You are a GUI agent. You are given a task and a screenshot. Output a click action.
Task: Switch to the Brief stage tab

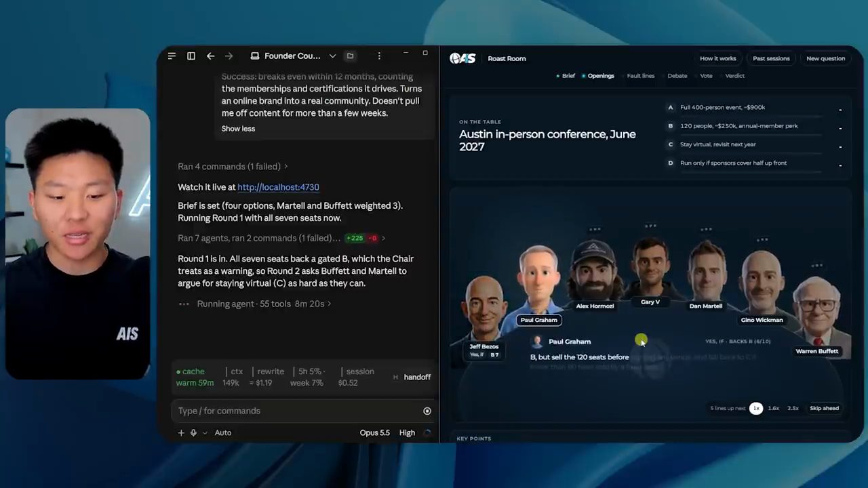(566, 76)
